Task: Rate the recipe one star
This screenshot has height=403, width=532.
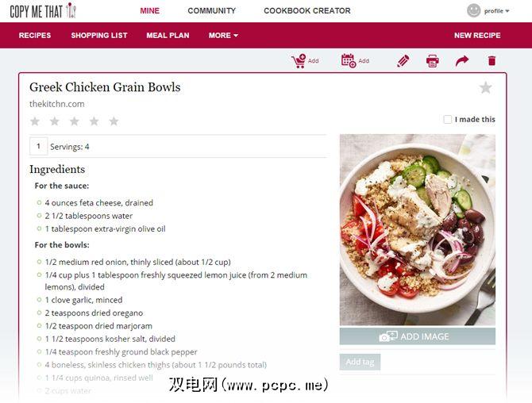Action: (35, 121)
